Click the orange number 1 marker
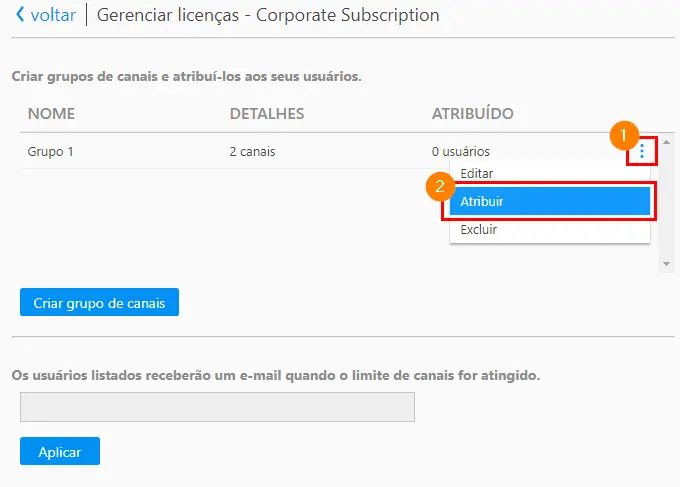This screenshot has width=680, height=487. click(x=624, y=135)
